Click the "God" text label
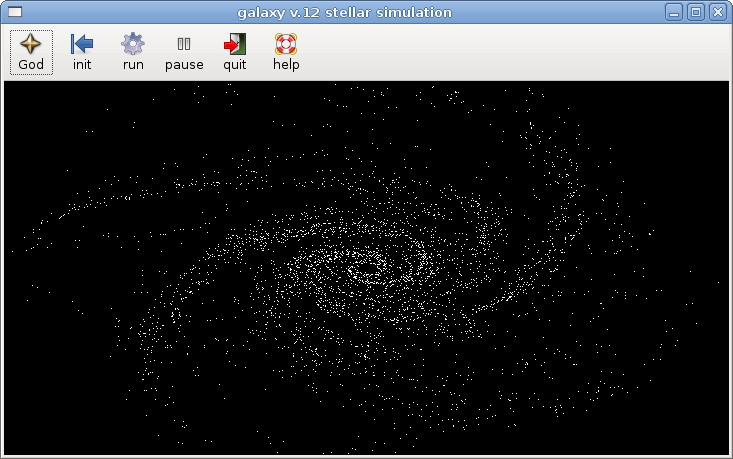733x459 pixels. tap(31, 65)
